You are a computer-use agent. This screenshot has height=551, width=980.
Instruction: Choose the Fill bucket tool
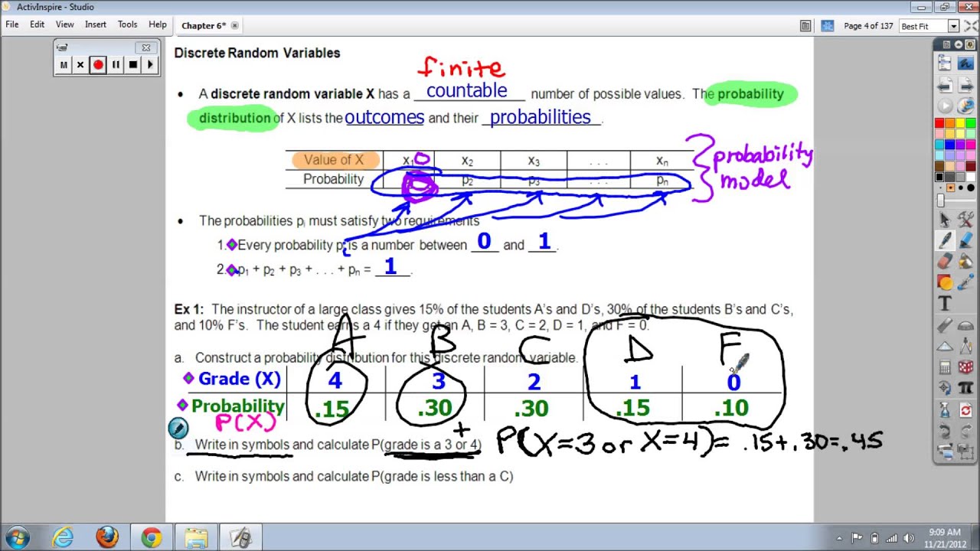[966, 261]
